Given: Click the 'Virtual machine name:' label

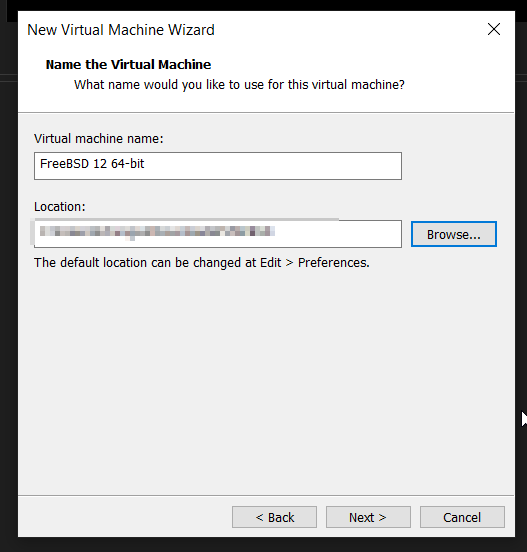Looking at the screenshot, I should pyautogui.click(x=99, y=139).
